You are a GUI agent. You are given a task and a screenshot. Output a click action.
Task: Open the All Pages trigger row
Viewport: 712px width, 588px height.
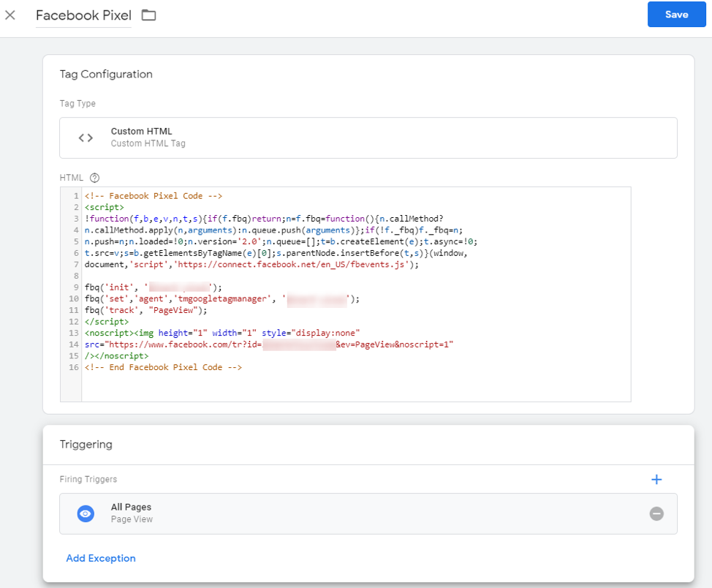[x=368, y=513]
